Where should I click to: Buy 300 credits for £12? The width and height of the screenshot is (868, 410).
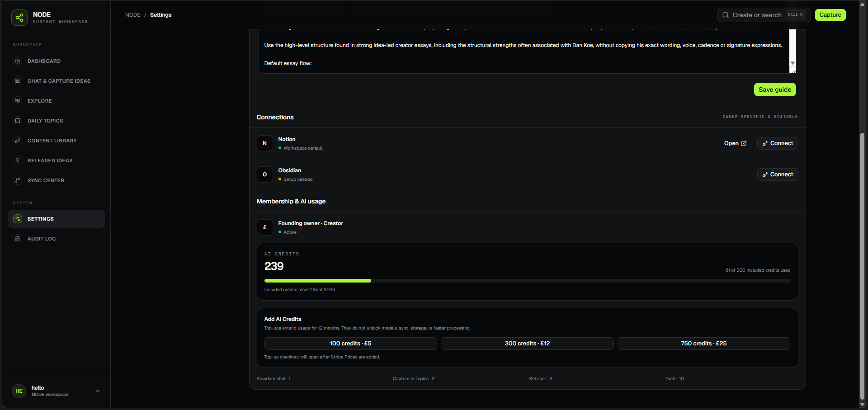tap(527, 344)
